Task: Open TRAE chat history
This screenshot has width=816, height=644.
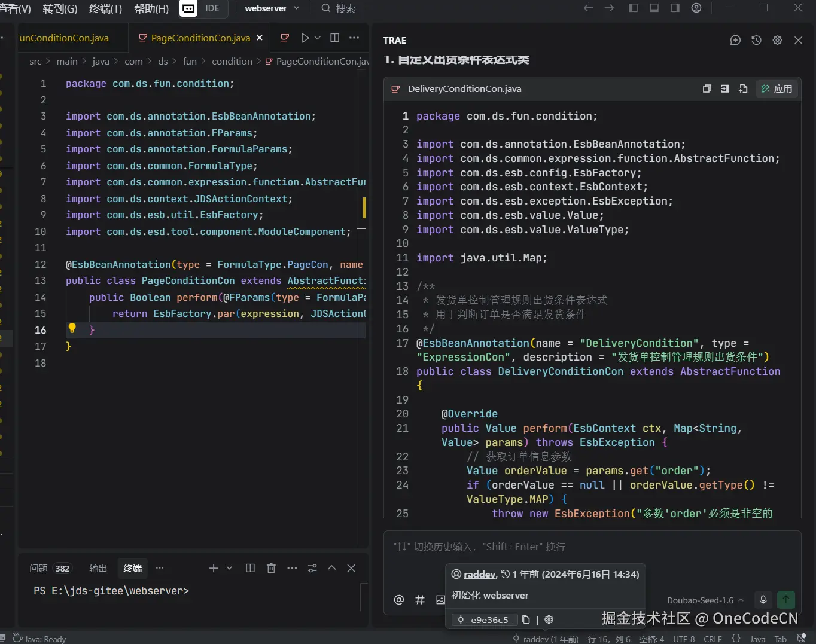Action: click(x=756, y=40)
